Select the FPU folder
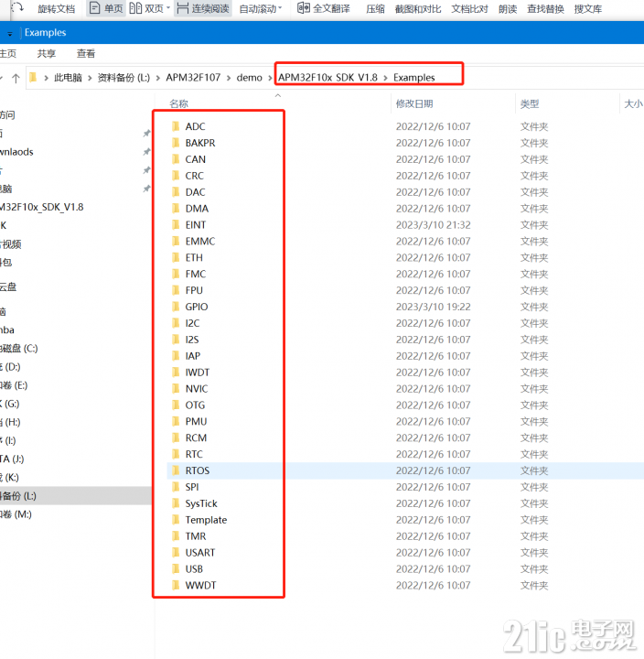644x659 pixels. (x=194, y=290)
